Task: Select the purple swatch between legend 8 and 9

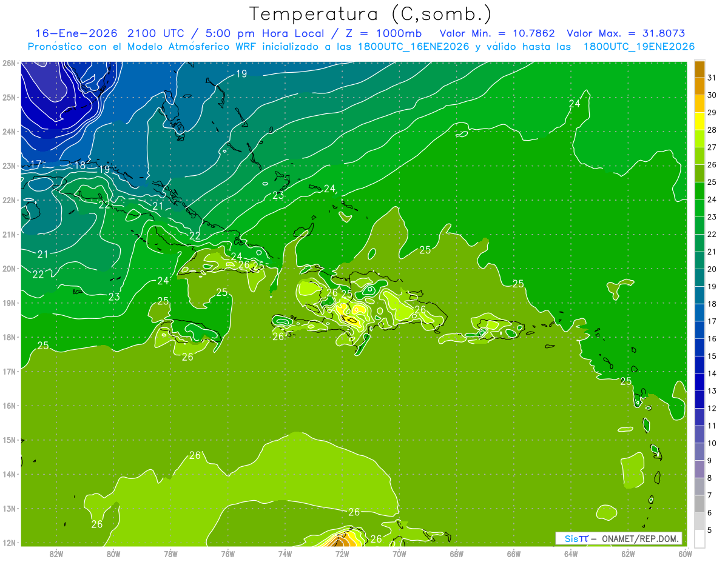Action: [x=699, y=469]
